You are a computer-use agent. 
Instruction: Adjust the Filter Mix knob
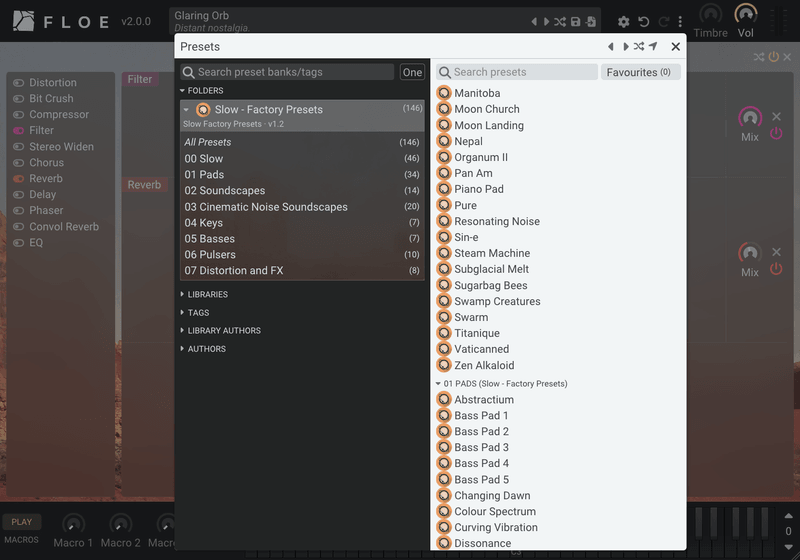750,118
